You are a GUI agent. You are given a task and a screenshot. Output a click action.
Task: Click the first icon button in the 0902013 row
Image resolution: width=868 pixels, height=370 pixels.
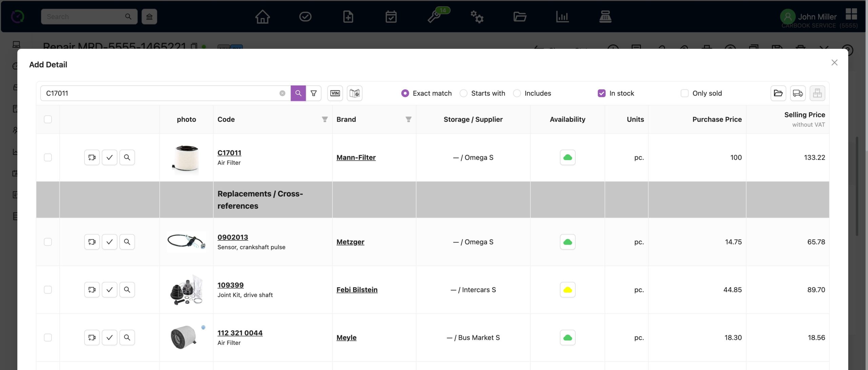pyautogui.click(x=92, y=242)
